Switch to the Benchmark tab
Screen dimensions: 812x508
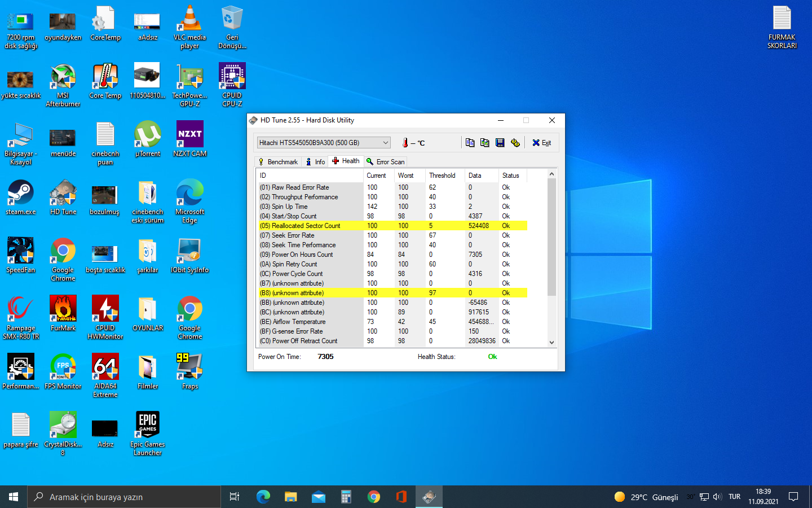[x=278, y=161]
